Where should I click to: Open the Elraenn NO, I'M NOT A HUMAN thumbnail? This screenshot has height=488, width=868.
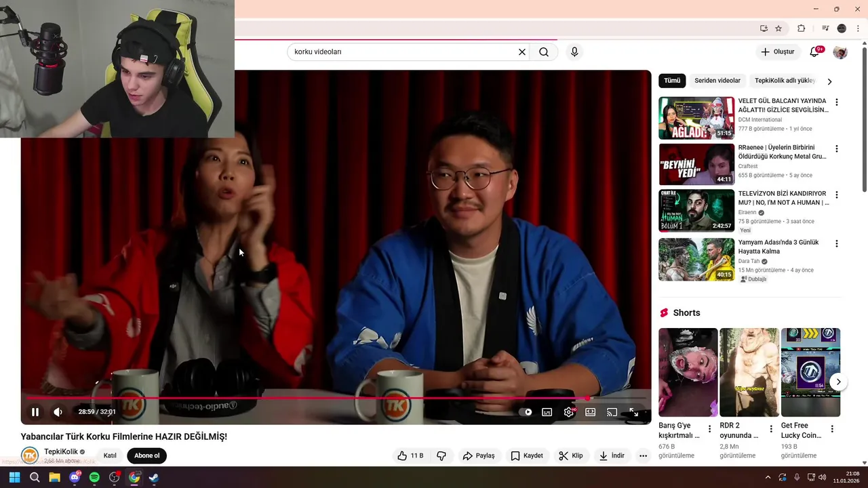pyautogui.click(x=696, y=210)
